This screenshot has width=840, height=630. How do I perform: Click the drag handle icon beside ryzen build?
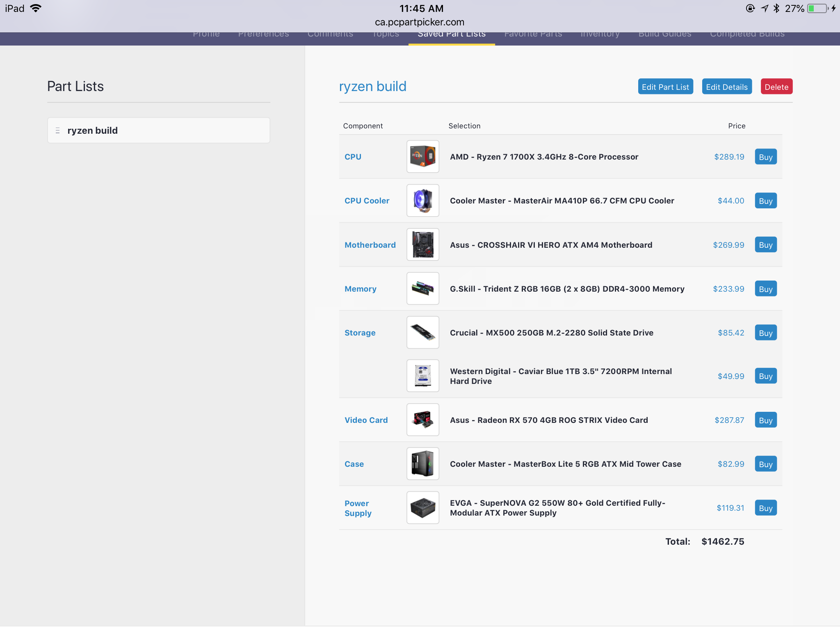tap(58, 130)
